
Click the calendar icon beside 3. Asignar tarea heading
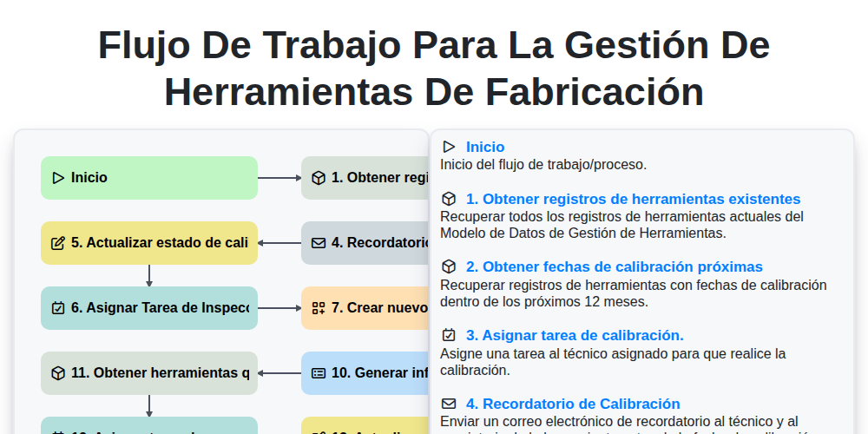tap(449, 335)
